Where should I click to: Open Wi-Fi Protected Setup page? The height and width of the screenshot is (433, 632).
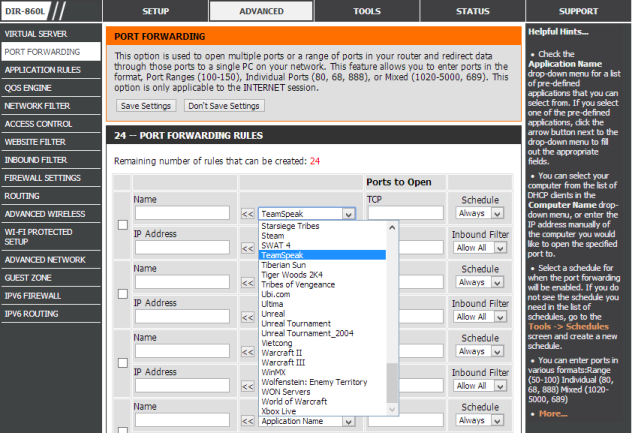pos(50,237)
